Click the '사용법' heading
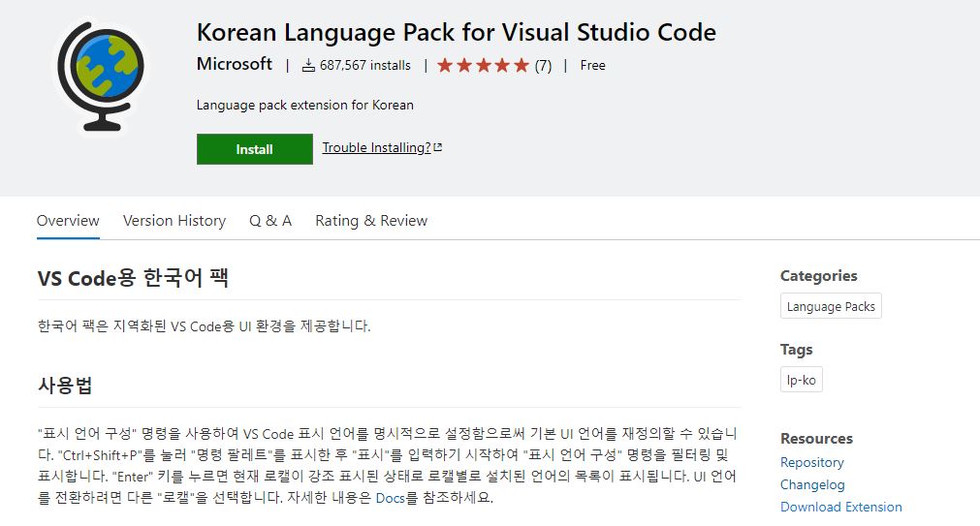980x526 pixels. [x=65, y=385]
